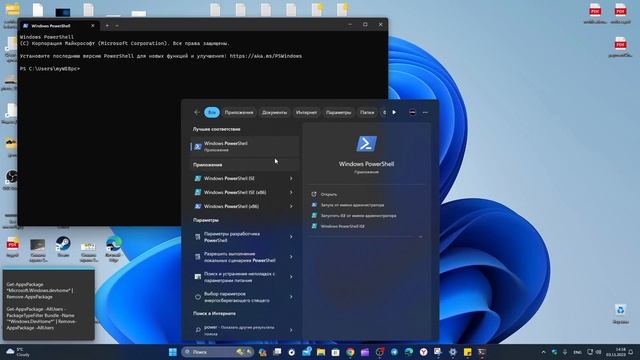The width and height of the screenshot is (640, 360).
Task: Expand chevron for Windows PowerShell (x86)
Action: click(291, 207)
